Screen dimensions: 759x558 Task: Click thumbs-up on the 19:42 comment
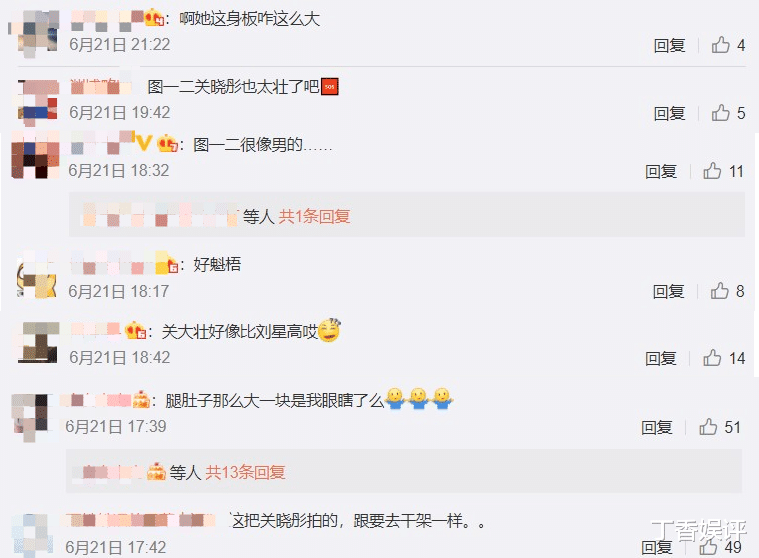(x=721, y=113)
